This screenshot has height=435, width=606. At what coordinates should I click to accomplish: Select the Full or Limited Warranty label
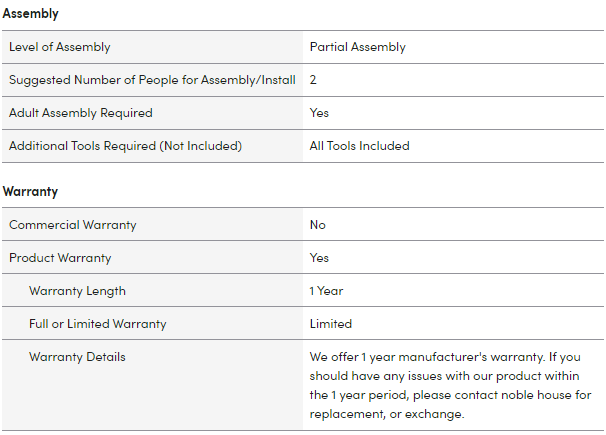point(98,324)
